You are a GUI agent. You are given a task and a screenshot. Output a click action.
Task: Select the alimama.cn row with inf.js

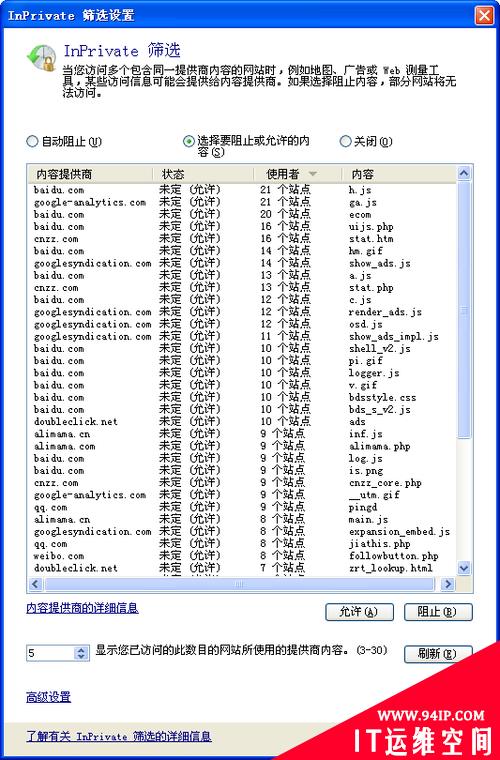(242, 434)
